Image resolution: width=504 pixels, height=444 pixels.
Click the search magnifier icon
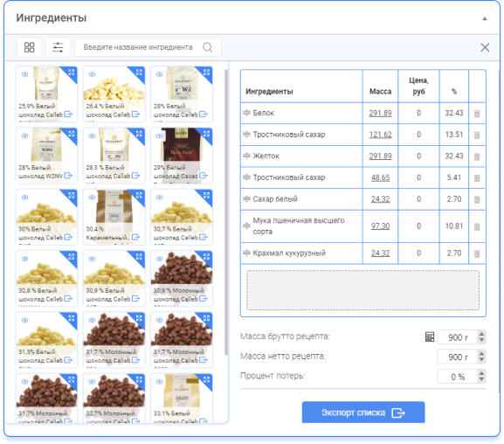208,47
